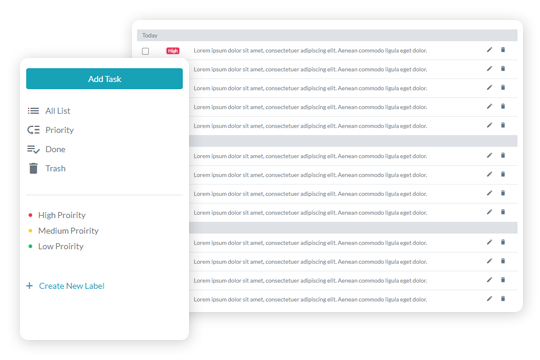The image size is (540, 360).
Task: Click the Done checklist icon
Action: coord(33,149)
